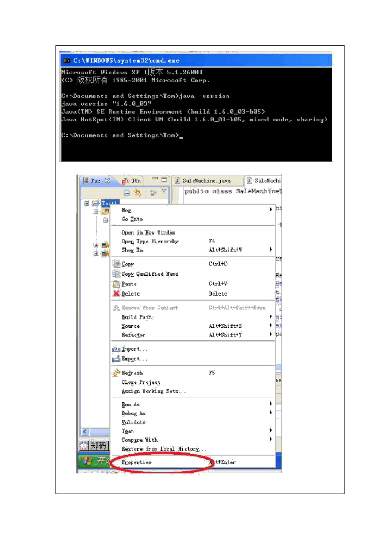Click the F5 shortcut label
The image size is (392, 555).
click(212, 373)
